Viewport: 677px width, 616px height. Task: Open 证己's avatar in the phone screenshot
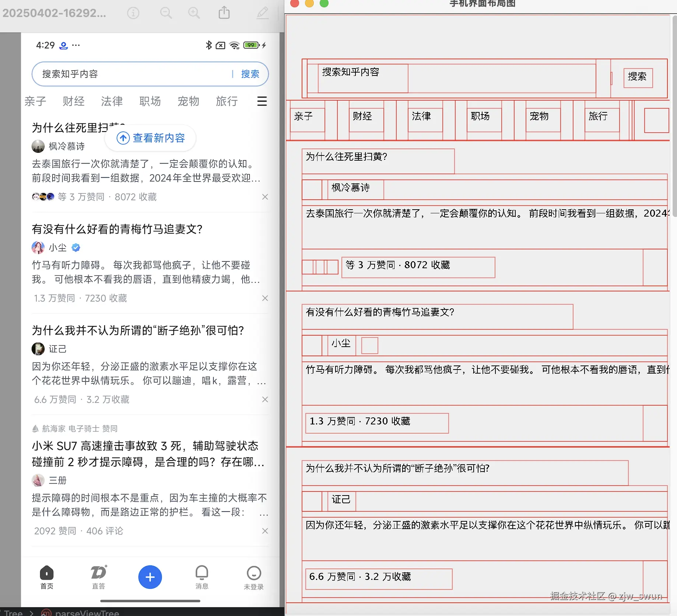[x=38, y=349]
